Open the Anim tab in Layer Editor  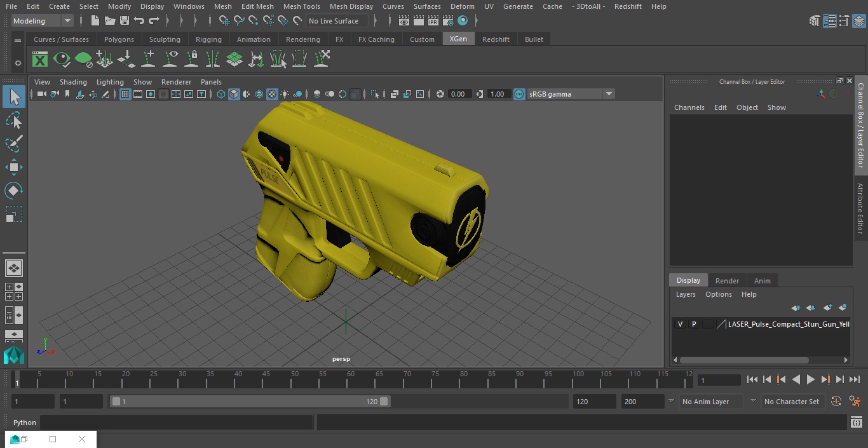762,281
